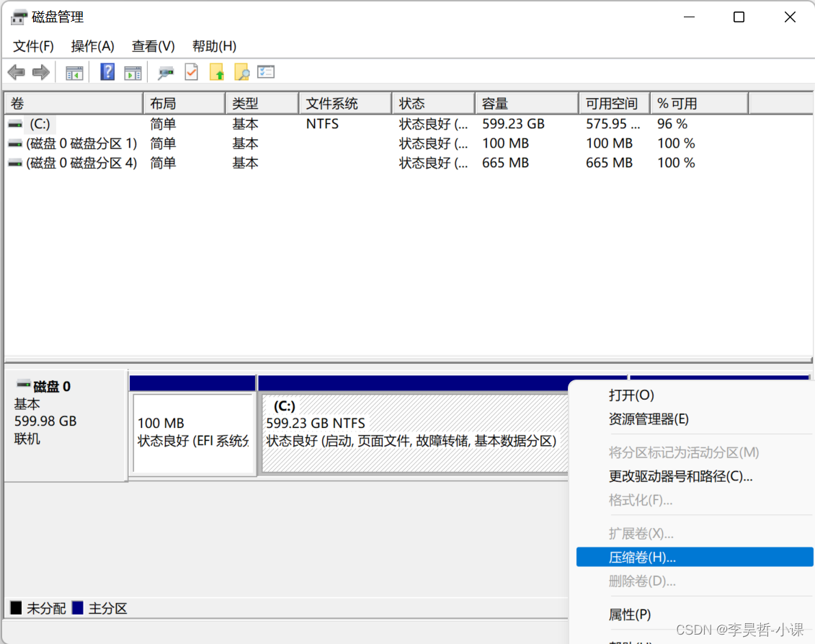Choose 资源管理器(E) in context menu
815x644 pixels.
[694, 419]
